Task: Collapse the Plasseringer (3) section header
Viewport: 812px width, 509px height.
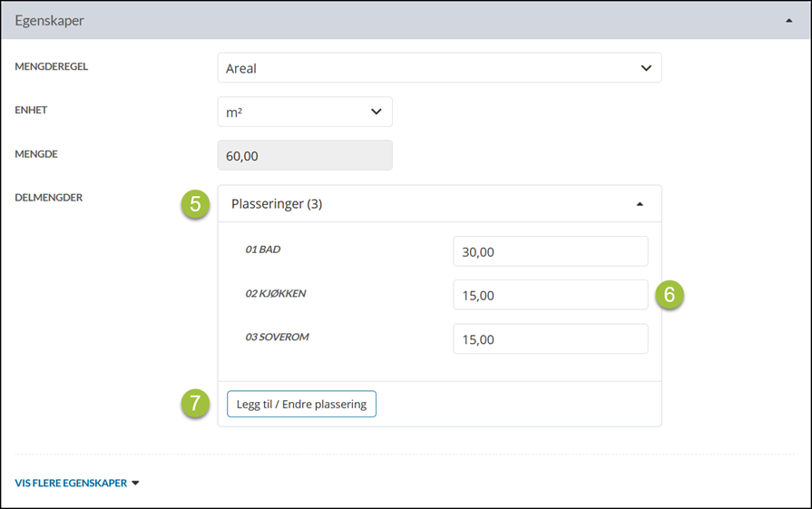Action: [426, 204]
